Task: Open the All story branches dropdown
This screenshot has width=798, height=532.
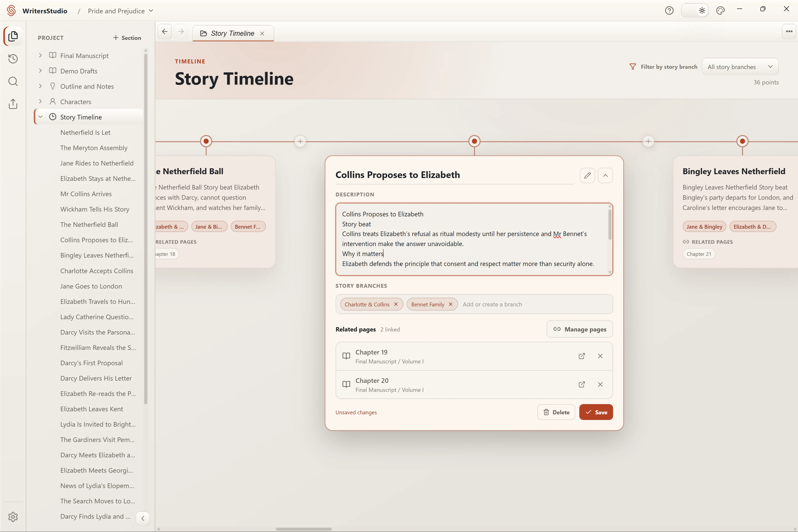Action: pyautogui.click(x=740, y=67)
